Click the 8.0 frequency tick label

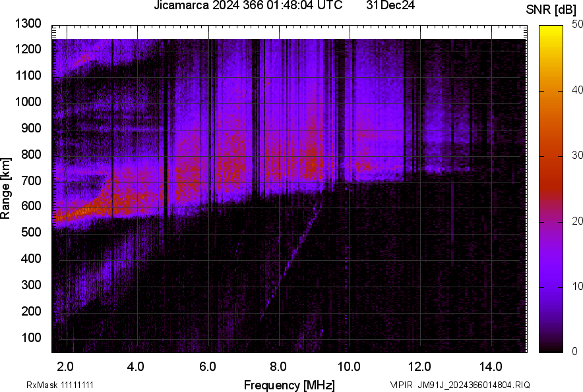coord(278,366)
